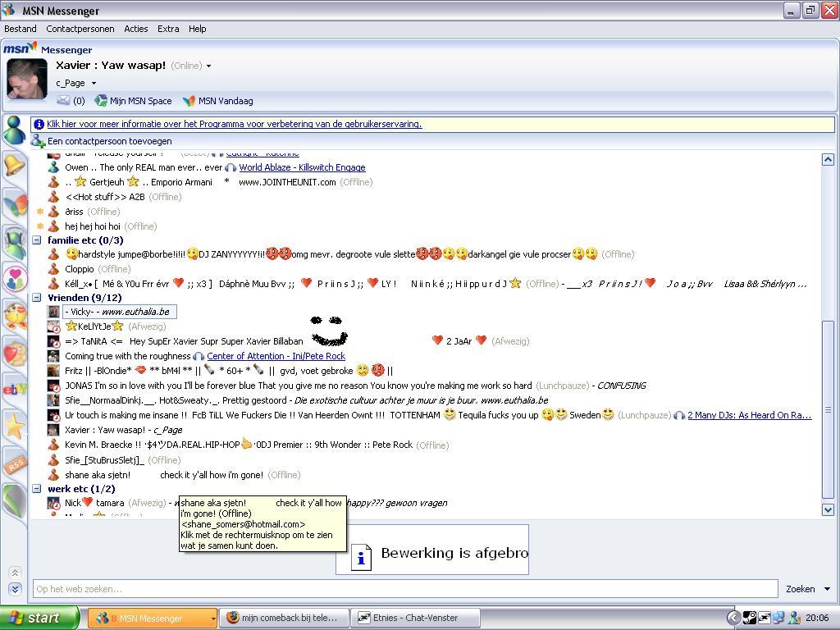This screenshot has width=840, height=630.
Task: Click the e-mail inbox envelope icon
Action: pyautogui.click(x=63, y=100)
